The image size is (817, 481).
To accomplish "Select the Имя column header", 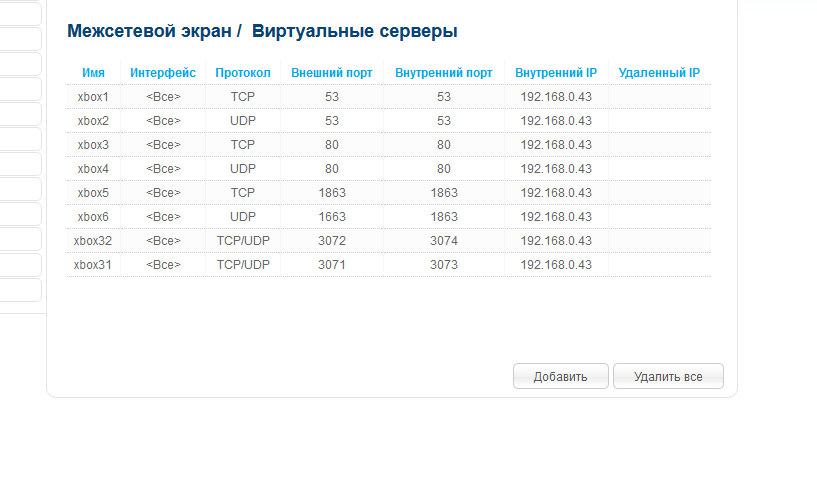I will pos(93,73).
